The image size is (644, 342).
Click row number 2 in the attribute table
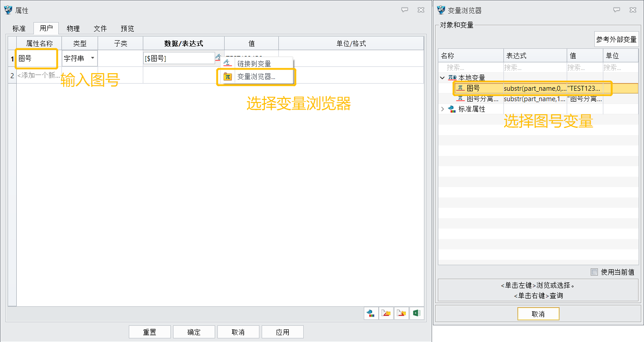[x=12, y=75]
